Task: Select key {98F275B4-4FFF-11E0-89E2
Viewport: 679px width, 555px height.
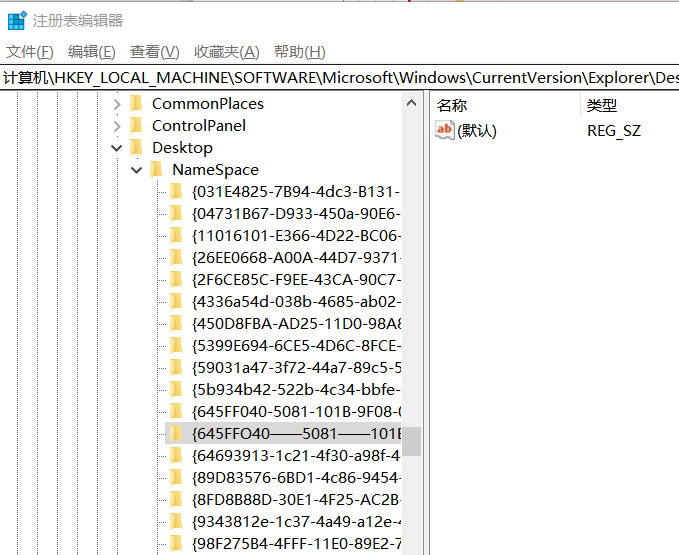Action: point(296,544)
